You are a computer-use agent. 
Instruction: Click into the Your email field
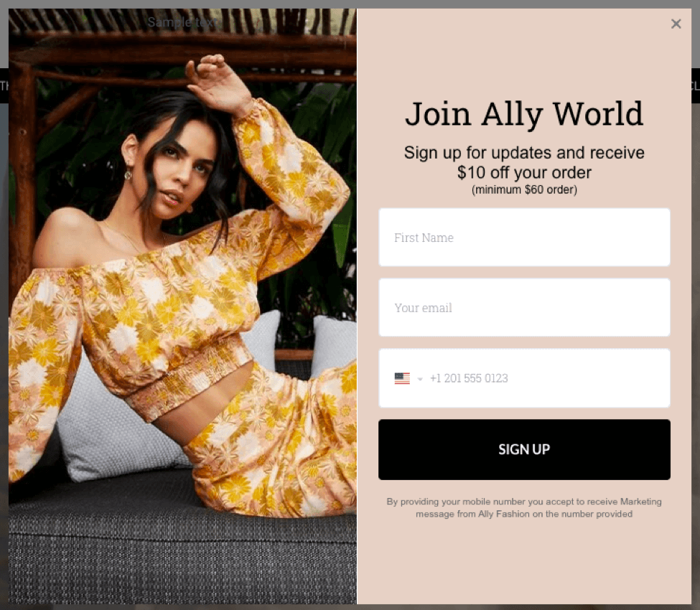524,307
